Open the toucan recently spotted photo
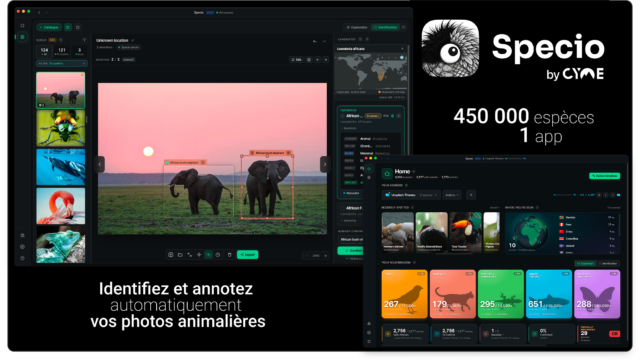 coord(465,232)
